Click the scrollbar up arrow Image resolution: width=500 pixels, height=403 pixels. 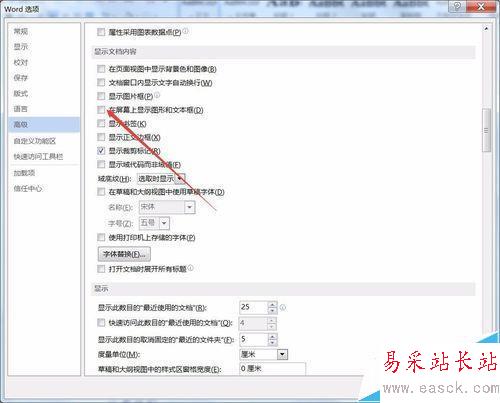click(486, 29)
